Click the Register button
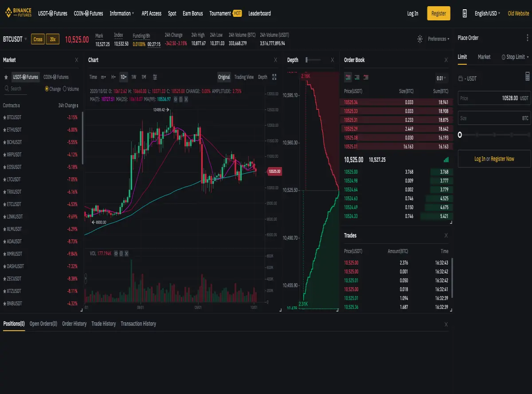This screenshot has width=532, height=394. click(439, 13)
